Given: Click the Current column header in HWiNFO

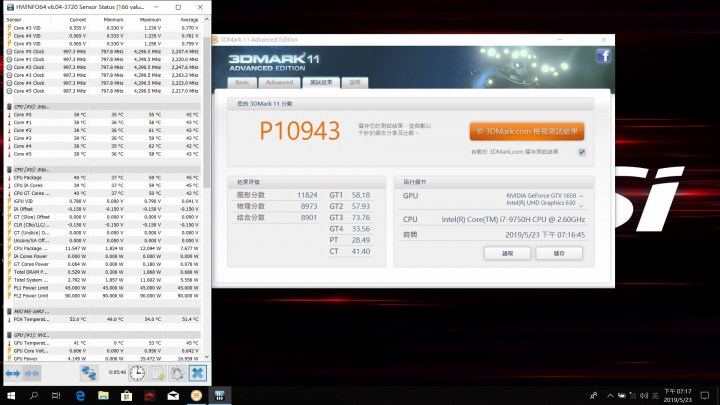Looking at the screenshot, I should [69, 20].
